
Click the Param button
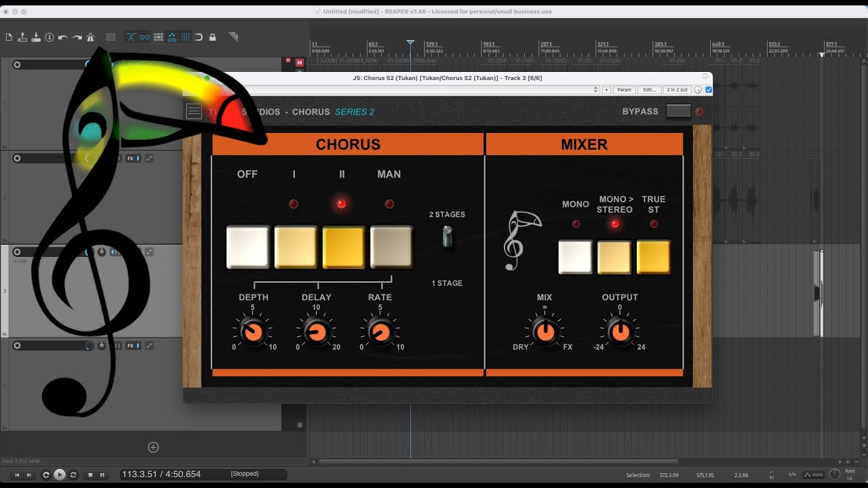click(x=624, y=89)
